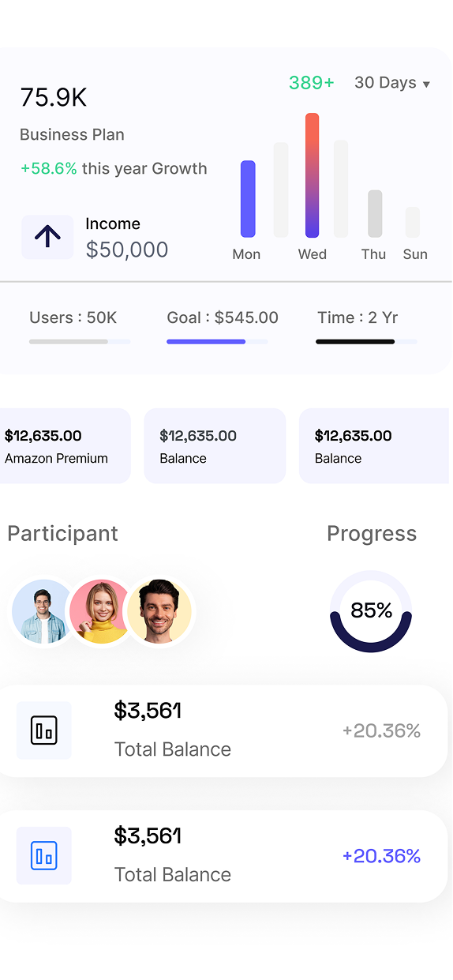
Task: Click the Users 50K progress bar
Action: coord(80,342)
